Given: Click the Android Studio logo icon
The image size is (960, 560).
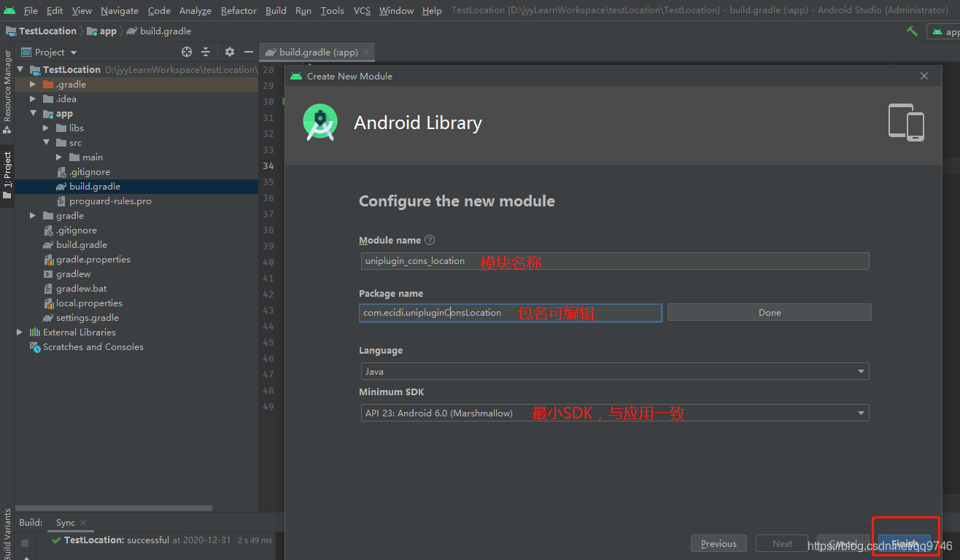Looking at the screenshot, I should pyautogui.click(x=9, y=10).
